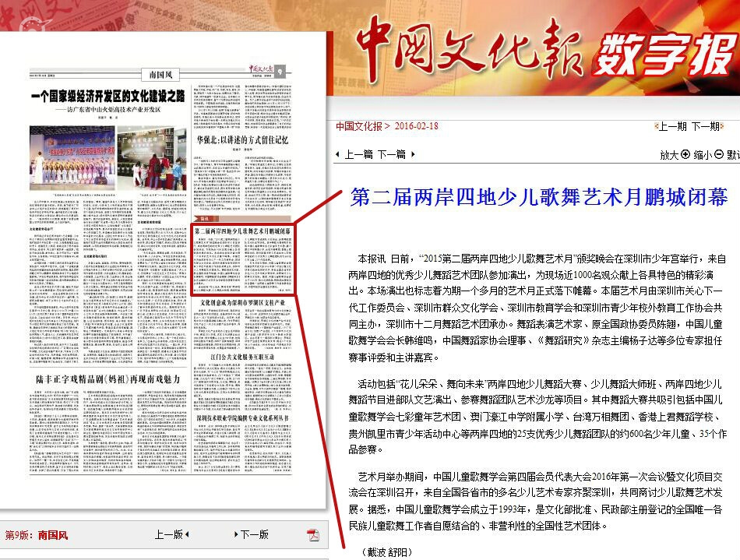Click the 南国风 section name in footer
740x560 pixels.
53,535
